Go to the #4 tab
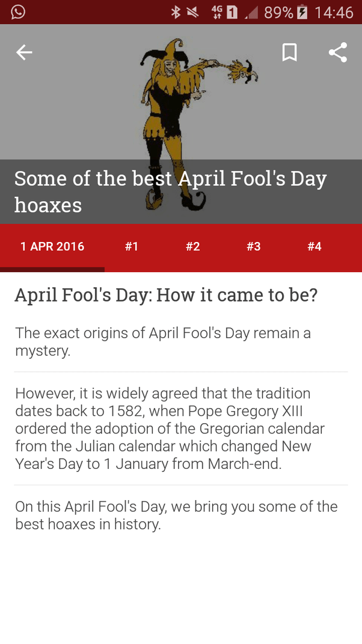This screenshot has height=644, width=362. 314,246
